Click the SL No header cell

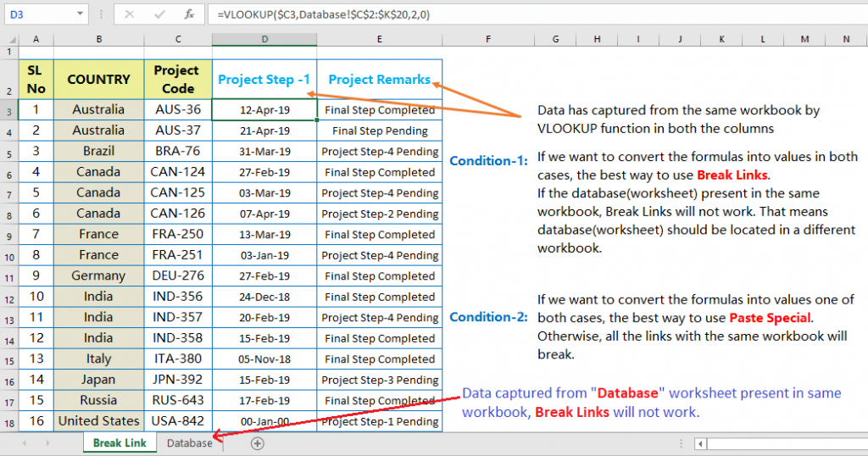point(36,80)
